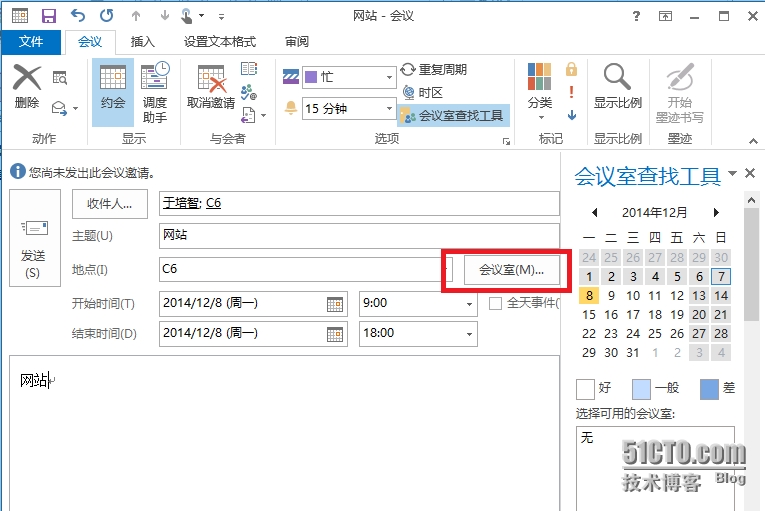Image resolution: width=765 pixels, height=511 pixels.
Task: Click the 发送(S) send button
Action: coord(35,238)
